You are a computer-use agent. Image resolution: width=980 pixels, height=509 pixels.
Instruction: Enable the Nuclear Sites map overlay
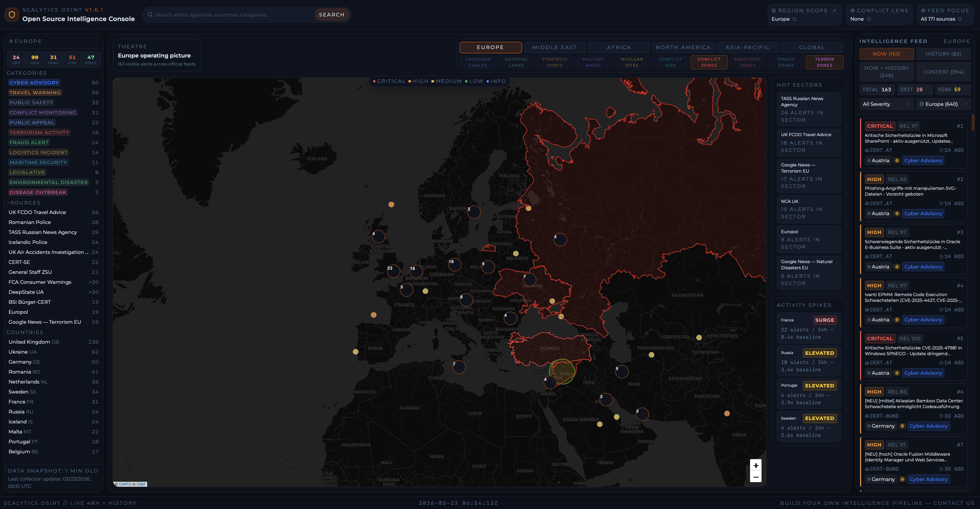(632, 62)
